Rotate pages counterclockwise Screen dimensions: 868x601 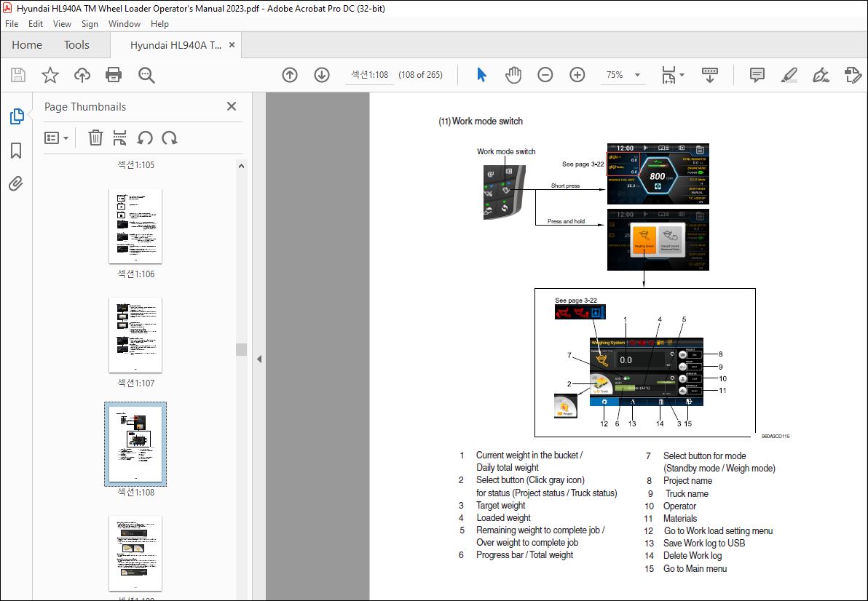[x=145, y=138]
